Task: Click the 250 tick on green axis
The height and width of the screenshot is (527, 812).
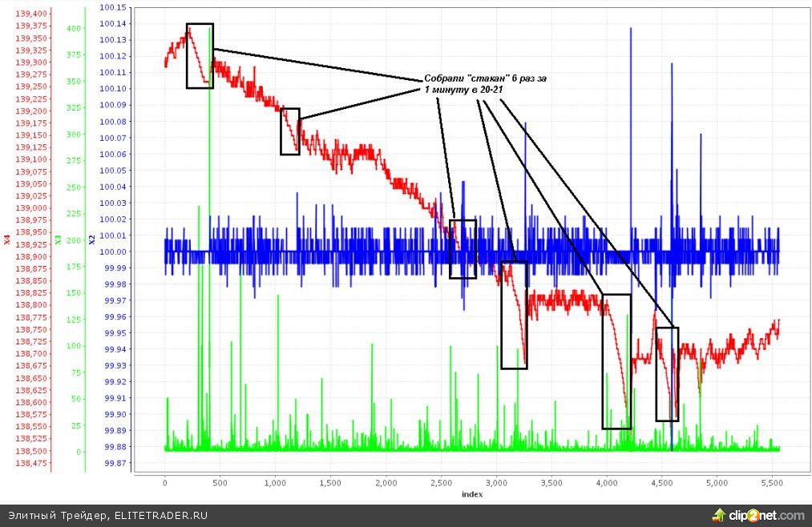Action: tap(74, 187)
